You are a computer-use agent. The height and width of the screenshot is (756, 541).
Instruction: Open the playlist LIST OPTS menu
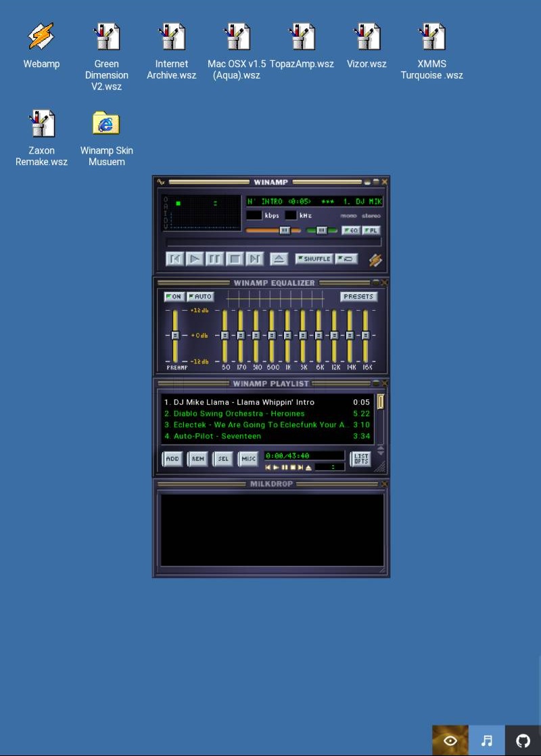tap(360, 459)
